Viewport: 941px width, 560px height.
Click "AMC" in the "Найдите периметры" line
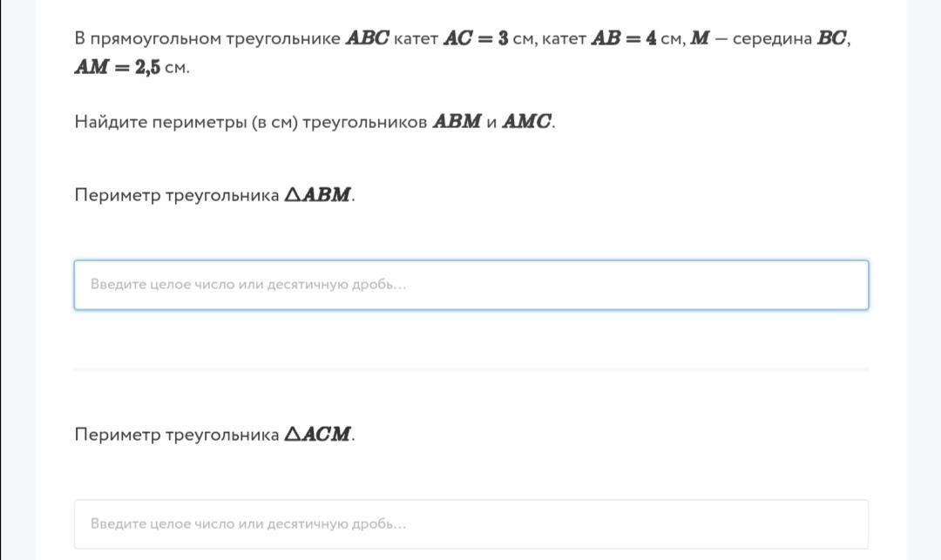(x=526, y=122)
